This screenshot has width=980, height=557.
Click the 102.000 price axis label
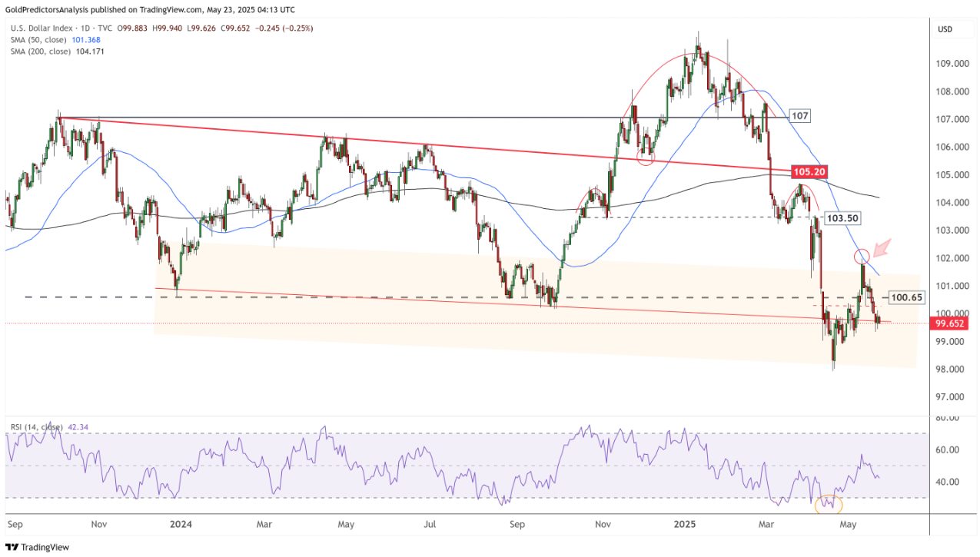point(952,258)
